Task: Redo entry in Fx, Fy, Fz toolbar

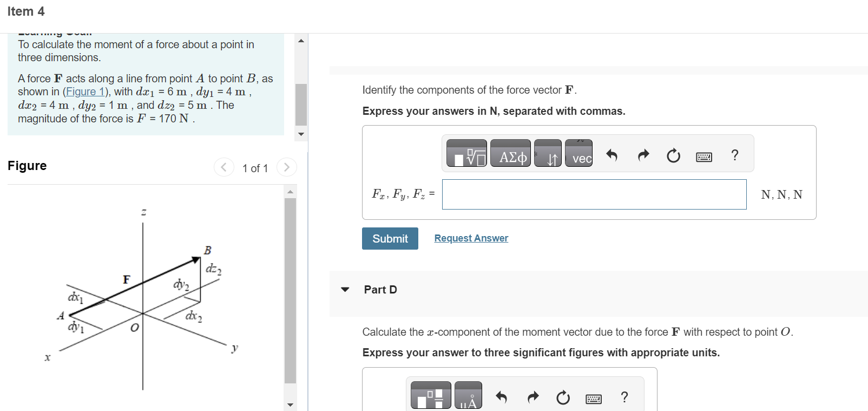Action: (x=643, y=155)
